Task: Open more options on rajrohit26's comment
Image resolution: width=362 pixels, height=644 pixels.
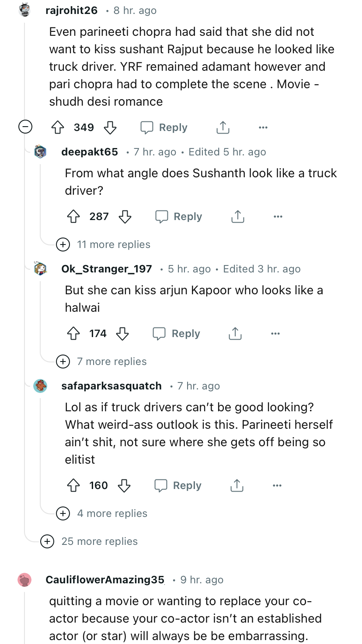Action: click(263, 127)
